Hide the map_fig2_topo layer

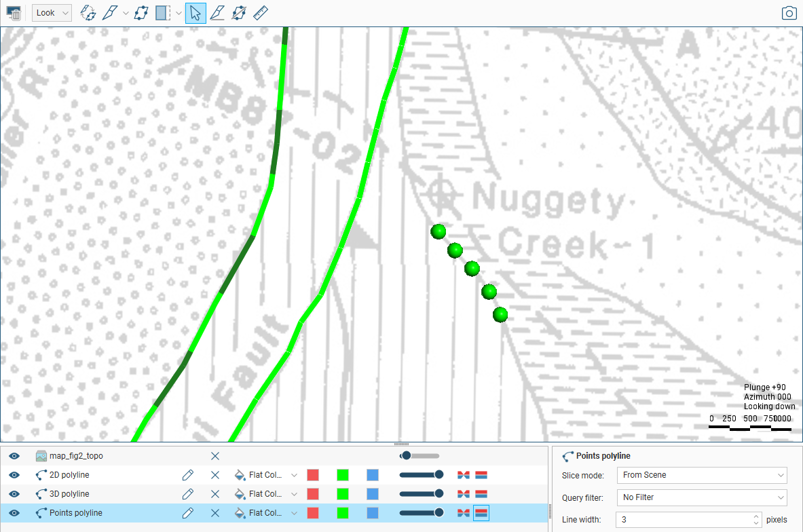pyautogui.click(x=14, y=456)
